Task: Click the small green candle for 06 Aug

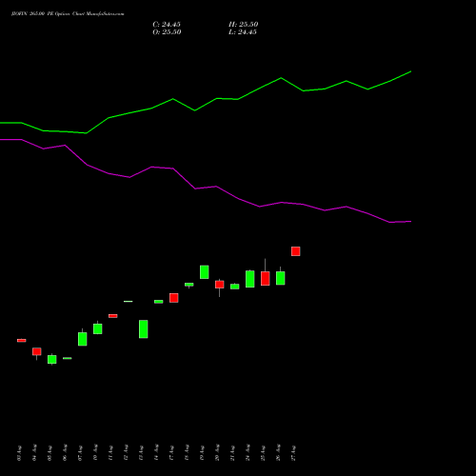Action: (68, 358)
